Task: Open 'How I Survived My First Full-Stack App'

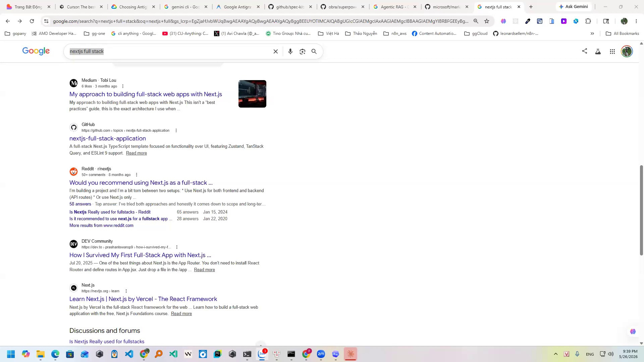Action: pyautogui.click(x=140, y=255)
